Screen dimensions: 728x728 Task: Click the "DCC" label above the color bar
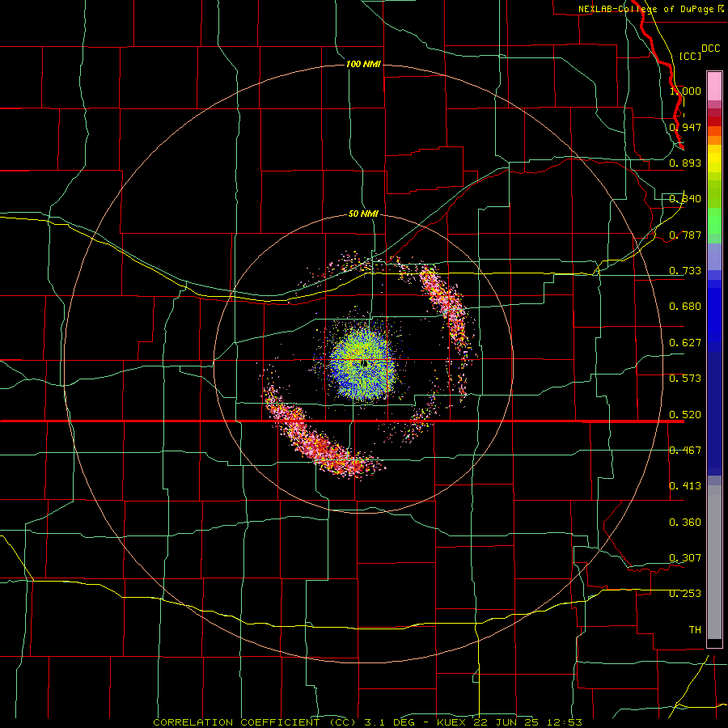coord(710,49)
